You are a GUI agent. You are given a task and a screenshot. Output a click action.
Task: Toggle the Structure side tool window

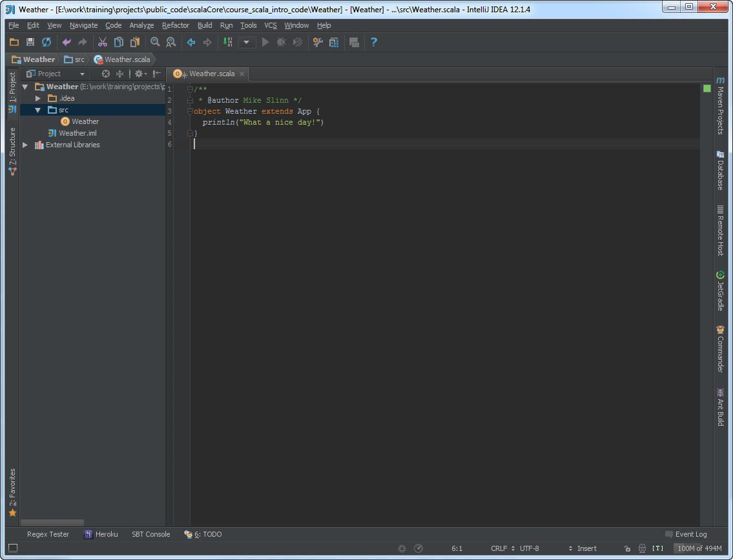pos(12,151)
